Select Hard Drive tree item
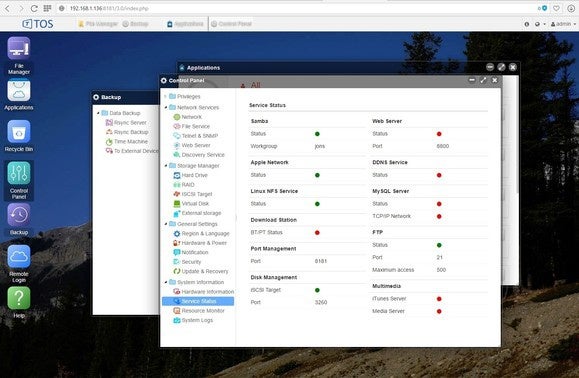This screenshot has height=378, width=579. [190, 175]
